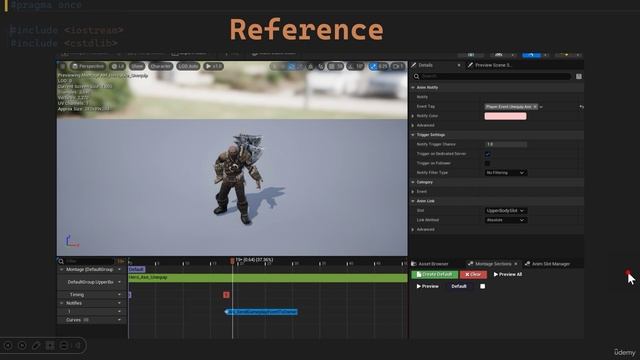Close the Montage Sections tab
Viewport: 640px width, 360px height.
(516, 264)
